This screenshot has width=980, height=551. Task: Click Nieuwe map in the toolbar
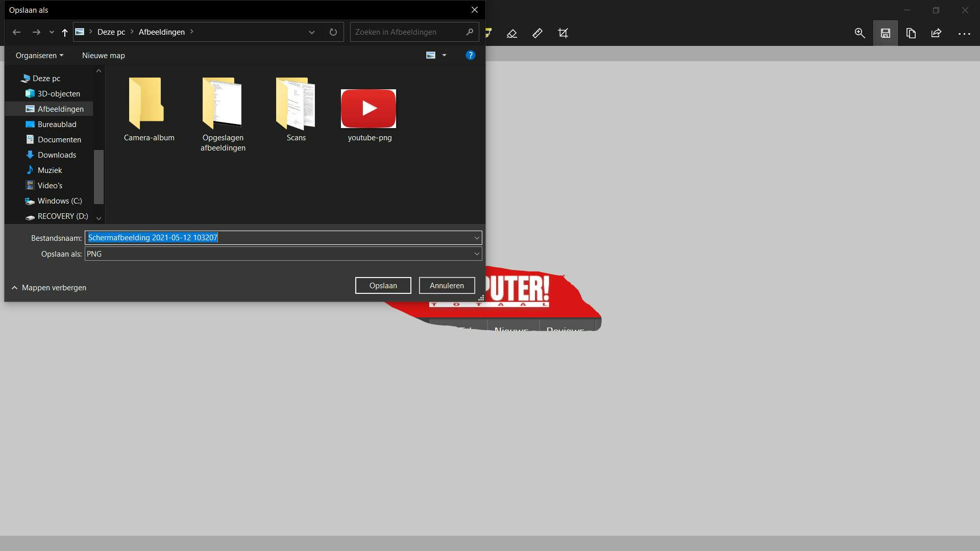[x=103, y=56]
